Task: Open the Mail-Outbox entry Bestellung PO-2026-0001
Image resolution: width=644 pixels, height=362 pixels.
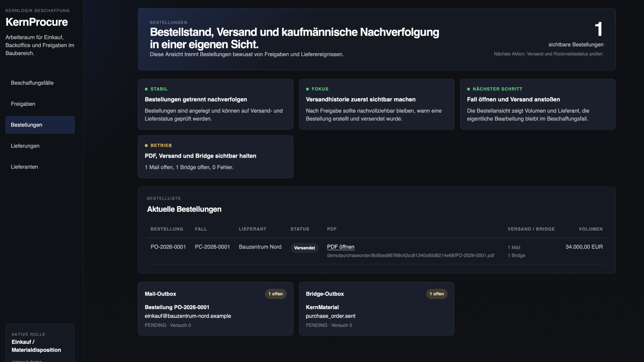Action: coord(177,307)
